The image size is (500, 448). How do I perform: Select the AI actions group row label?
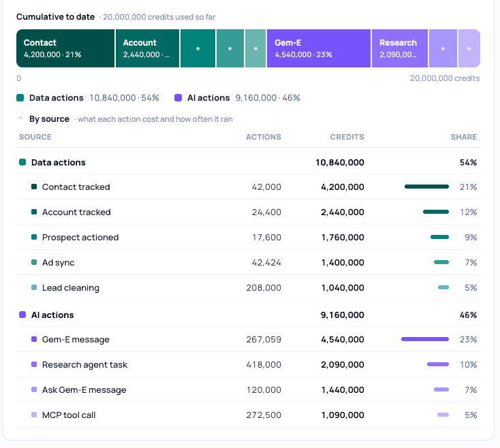[x=52, y=315]
